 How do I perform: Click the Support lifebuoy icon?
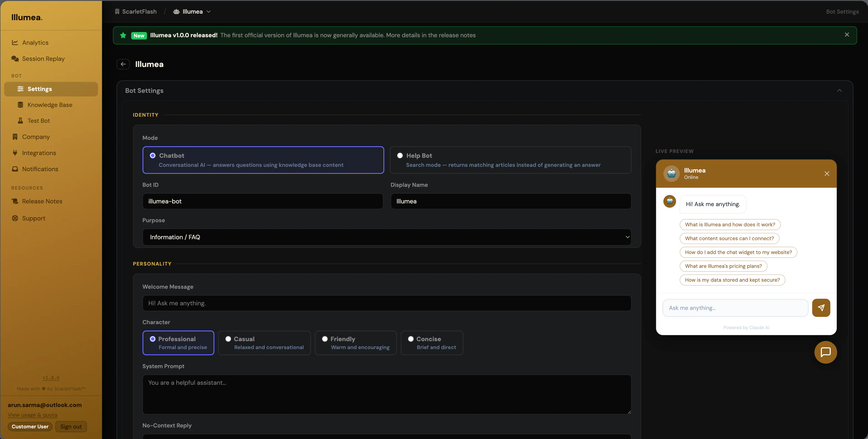(15, 218)
